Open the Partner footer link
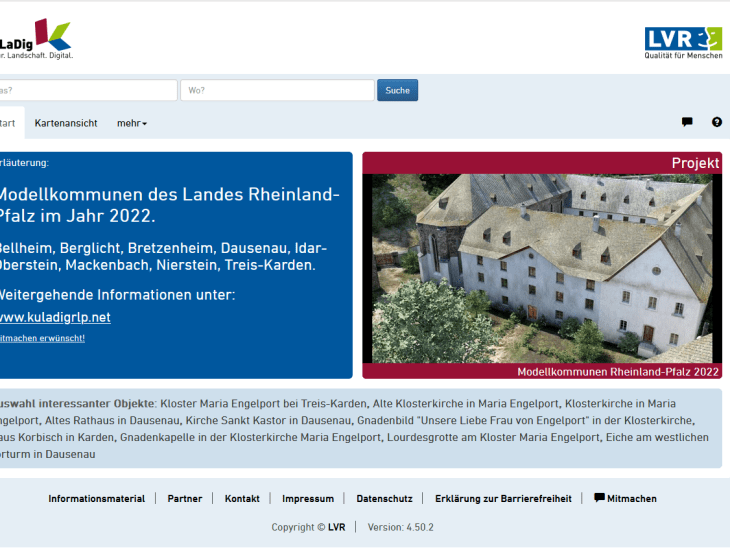This screenshot has width=730, height=550. pos(184,498)
